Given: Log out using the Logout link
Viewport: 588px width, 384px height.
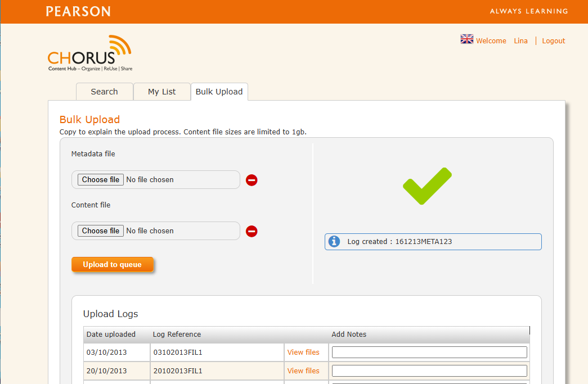Looking at the screenshot, I should click(554, 41).
